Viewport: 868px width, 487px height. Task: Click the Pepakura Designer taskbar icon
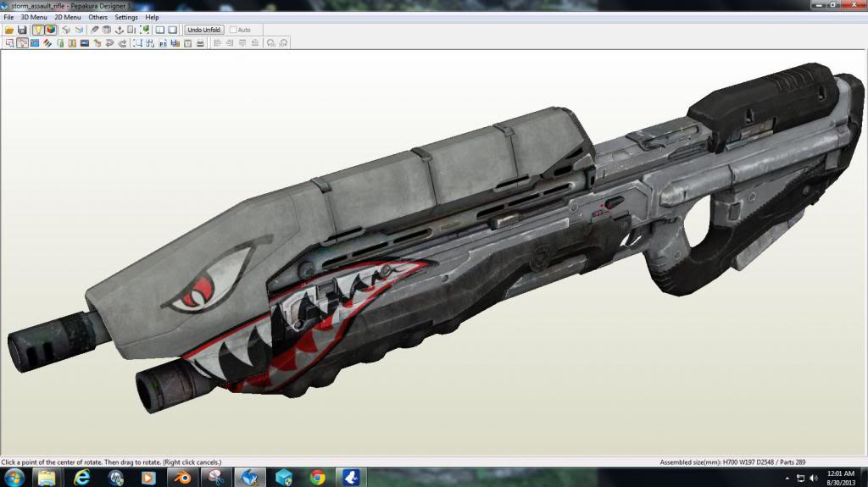(x=250, y=477)
